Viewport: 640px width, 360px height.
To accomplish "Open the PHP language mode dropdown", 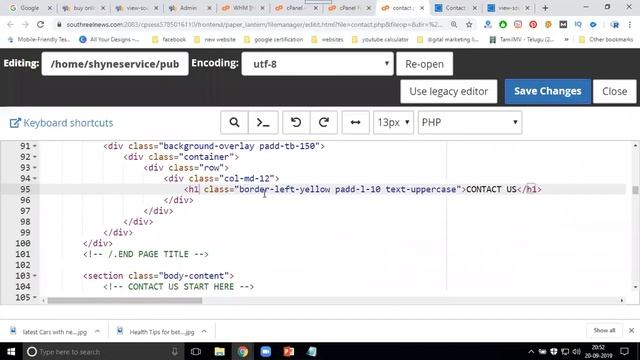I will (470, 122).
